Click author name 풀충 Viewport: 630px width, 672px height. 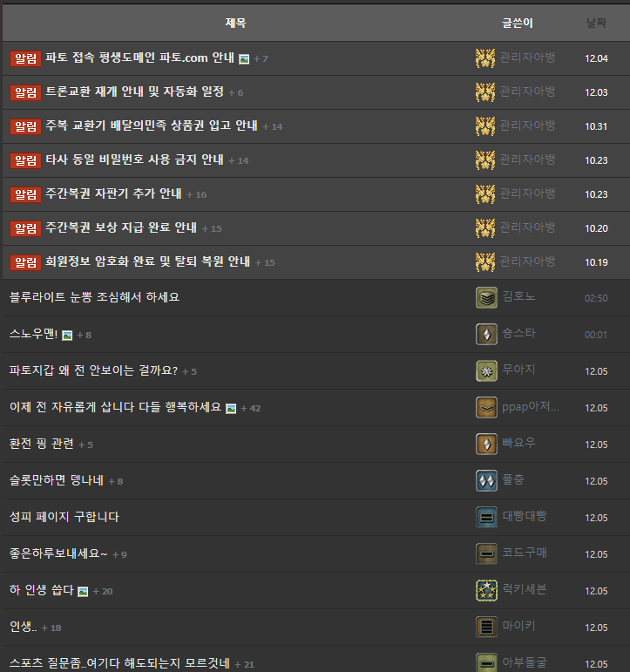(513, 479)
